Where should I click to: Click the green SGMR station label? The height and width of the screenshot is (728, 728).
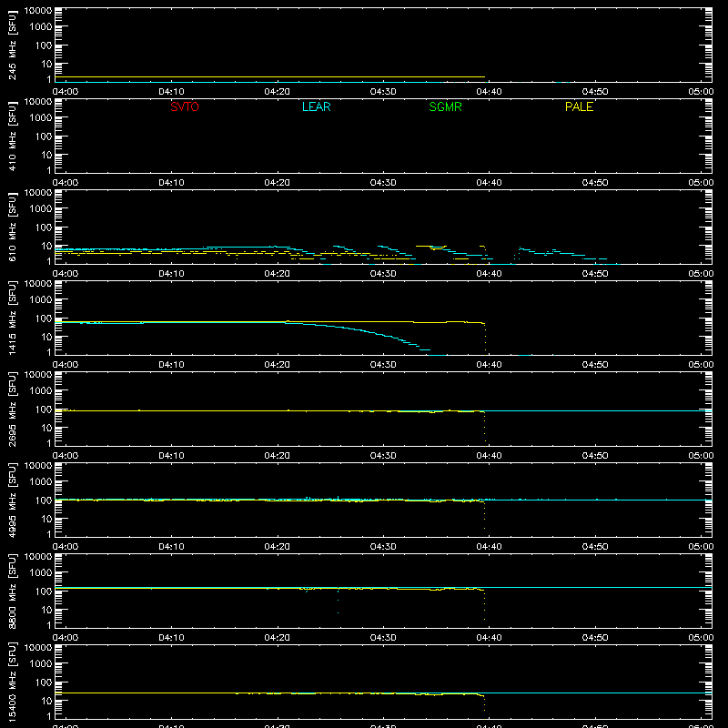tap(445, 106)
